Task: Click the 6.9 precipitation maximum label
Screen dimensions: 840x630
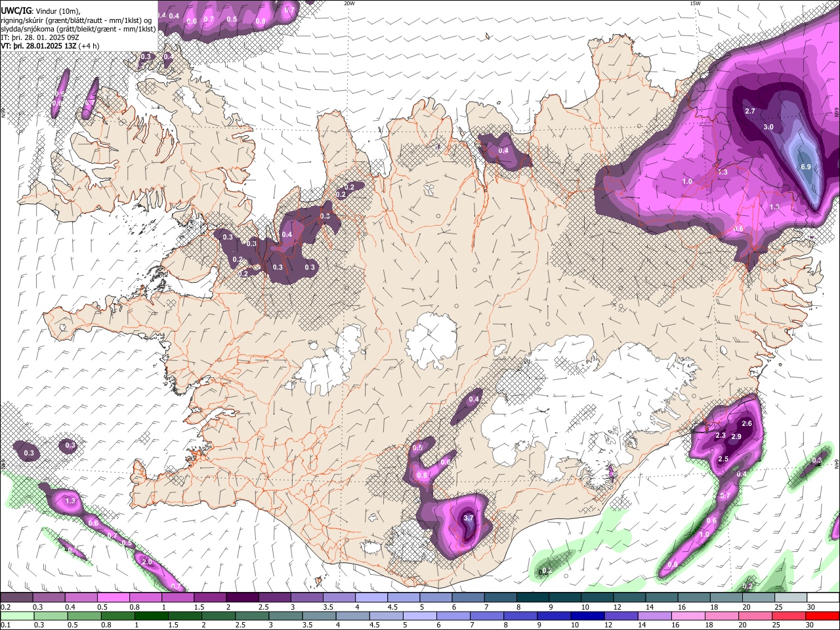Action: click(806, 167)
